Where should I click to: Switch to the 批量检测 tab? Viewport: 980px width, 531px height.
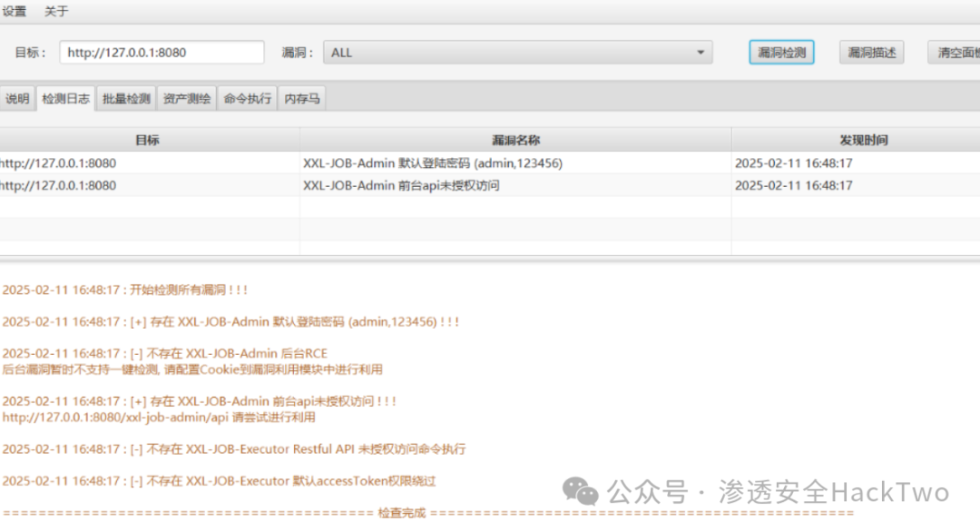126,98
